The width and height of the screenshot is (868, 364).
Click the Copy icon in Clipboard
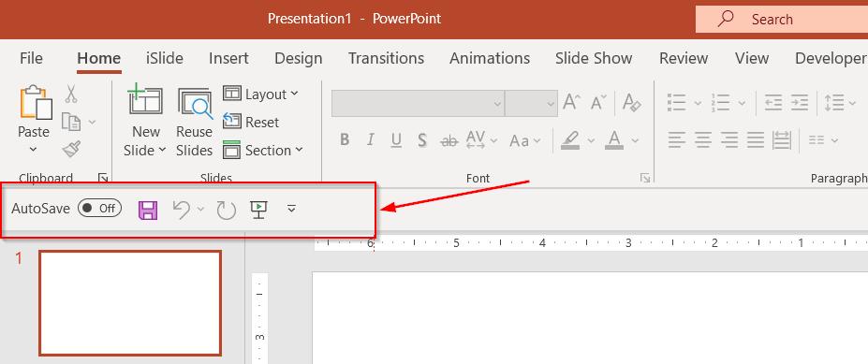71,121
